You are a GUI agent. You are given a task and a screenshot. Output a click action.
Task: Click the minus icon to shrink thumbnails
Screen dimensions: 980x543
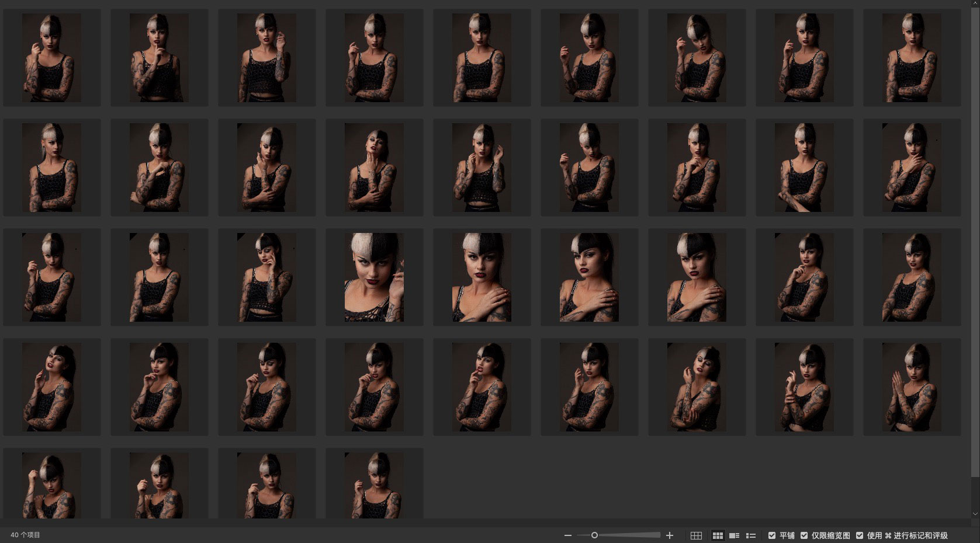567,535
